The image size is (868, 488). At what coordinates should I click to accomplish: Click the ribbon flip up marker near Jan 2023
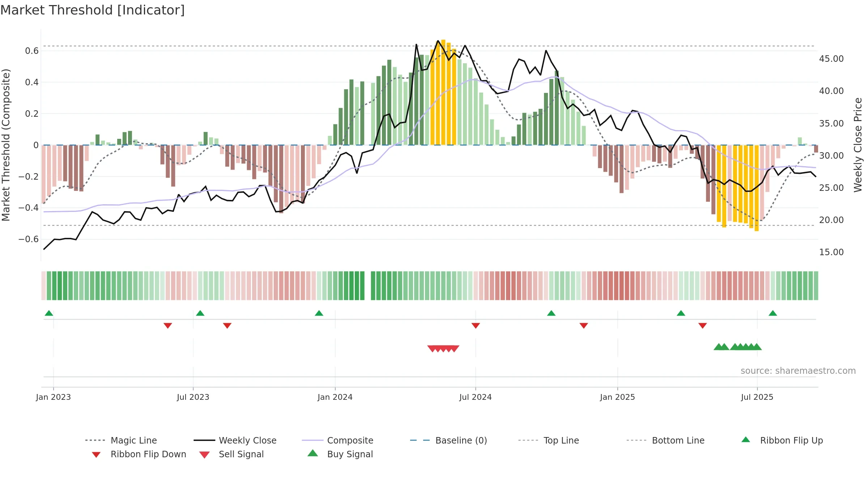coord(49,313)
